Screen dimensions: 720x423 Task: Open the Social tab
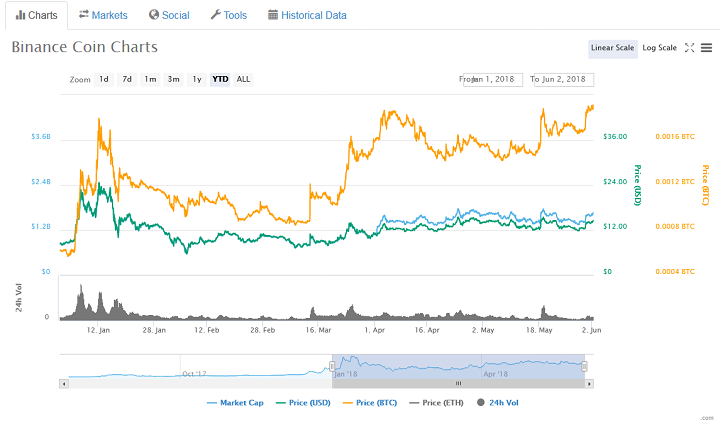tap(168, 15)
